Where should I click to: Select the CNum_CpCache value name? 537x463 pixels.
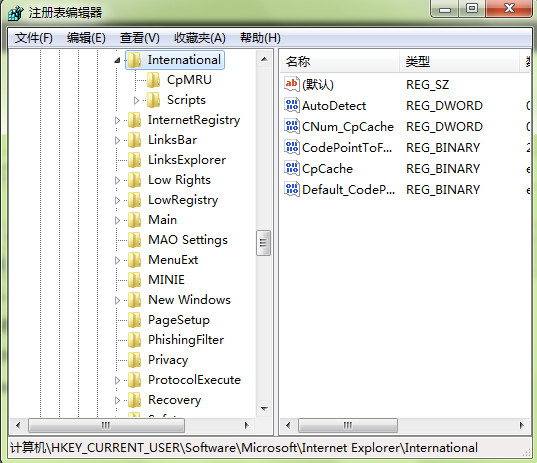pyautogui.click(x=348, y=127)
